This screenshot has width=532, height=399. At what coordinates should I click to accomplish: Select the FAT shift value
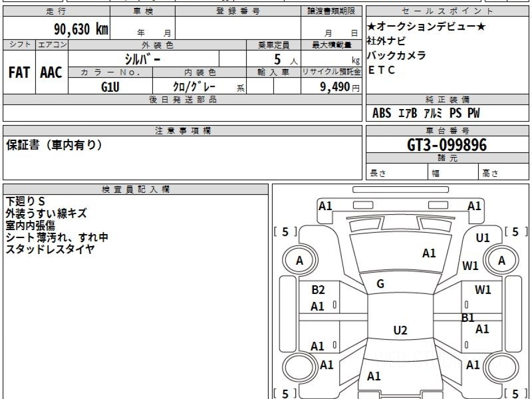[19, 73]
